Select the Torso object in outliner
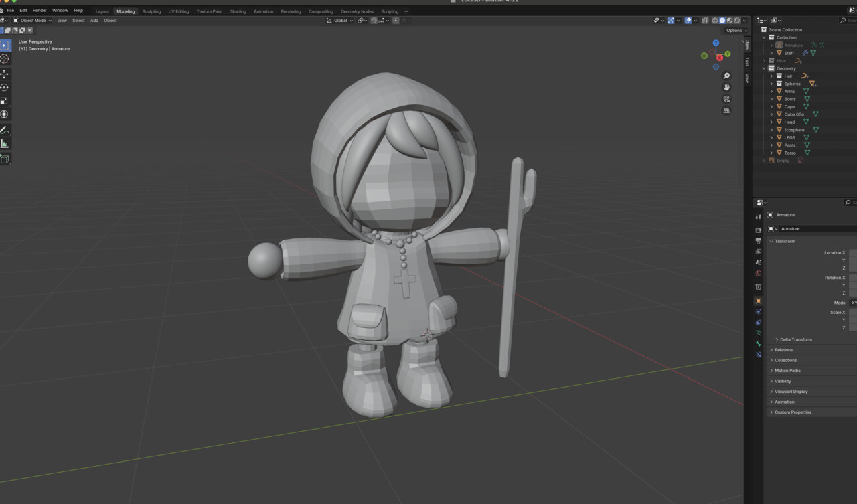 (790, 153)
